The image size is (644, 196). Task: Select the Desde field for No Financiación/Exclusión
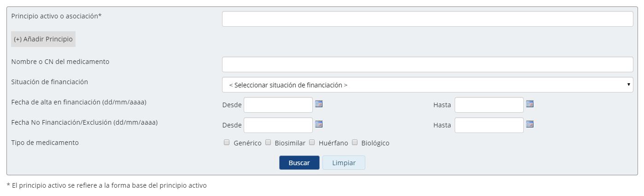tap(278, 125)
